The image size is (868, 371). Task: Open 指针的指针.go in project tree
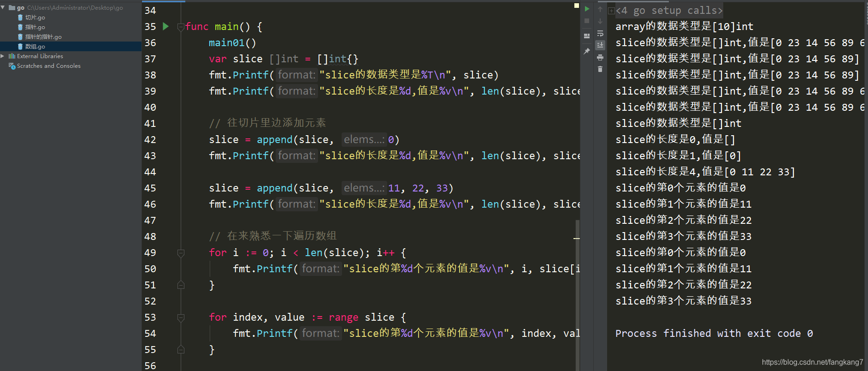[43, 37]
